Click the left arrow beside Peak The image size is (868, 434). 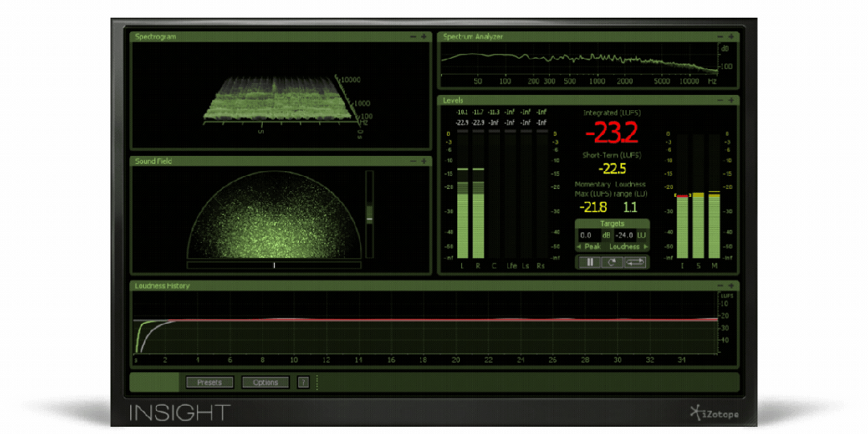[579, 247]
